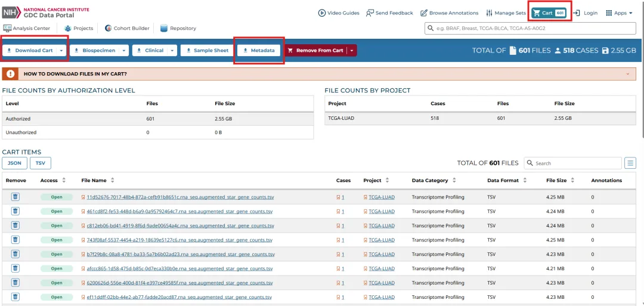Open TCGA-LUAD project link in 11d52676 row

(x=382, y=197)
